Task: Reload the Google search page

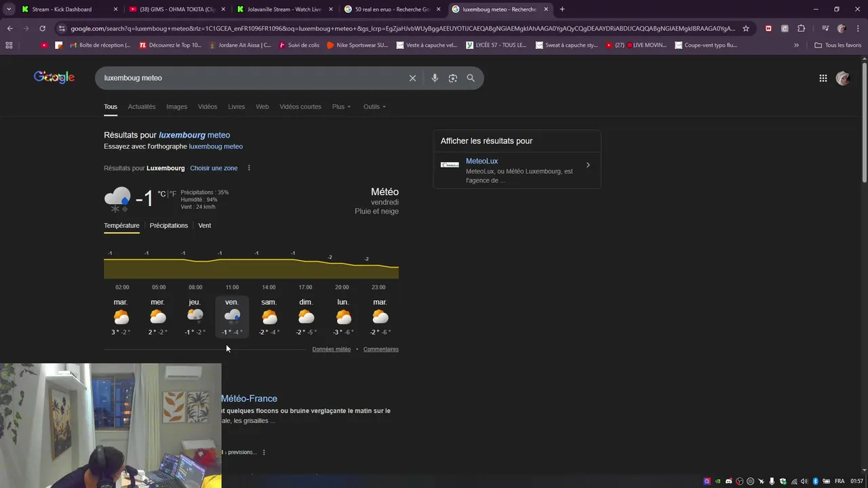Action: (42, 28)
